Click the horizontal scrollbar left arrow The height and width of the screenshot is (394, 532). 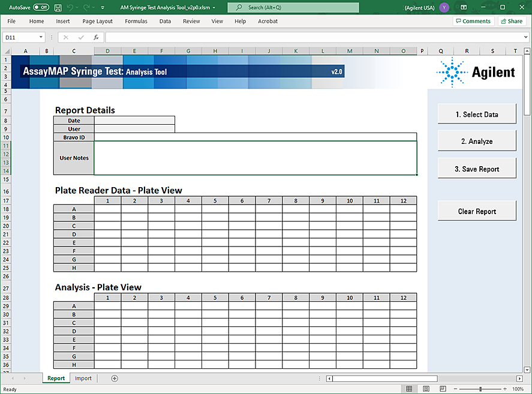coord(329,378)
